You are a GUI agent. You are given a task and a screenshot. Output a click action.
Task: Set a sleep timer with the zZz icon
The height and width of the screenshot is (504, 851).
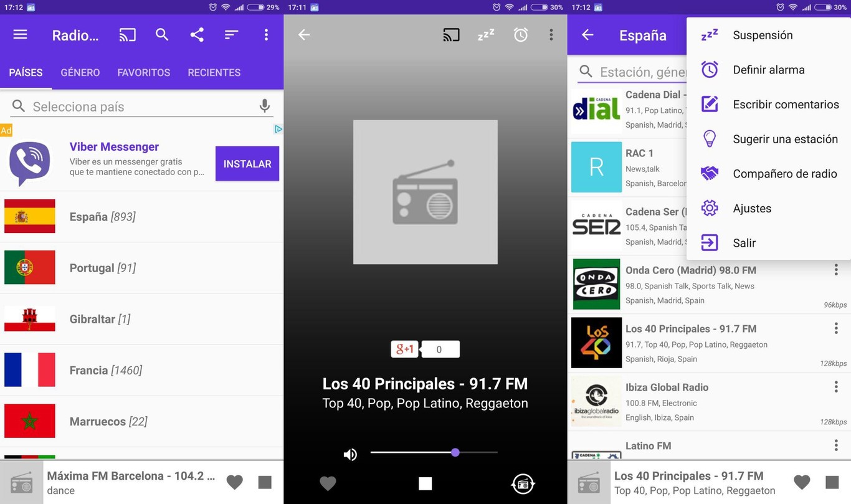pos(486,35)
